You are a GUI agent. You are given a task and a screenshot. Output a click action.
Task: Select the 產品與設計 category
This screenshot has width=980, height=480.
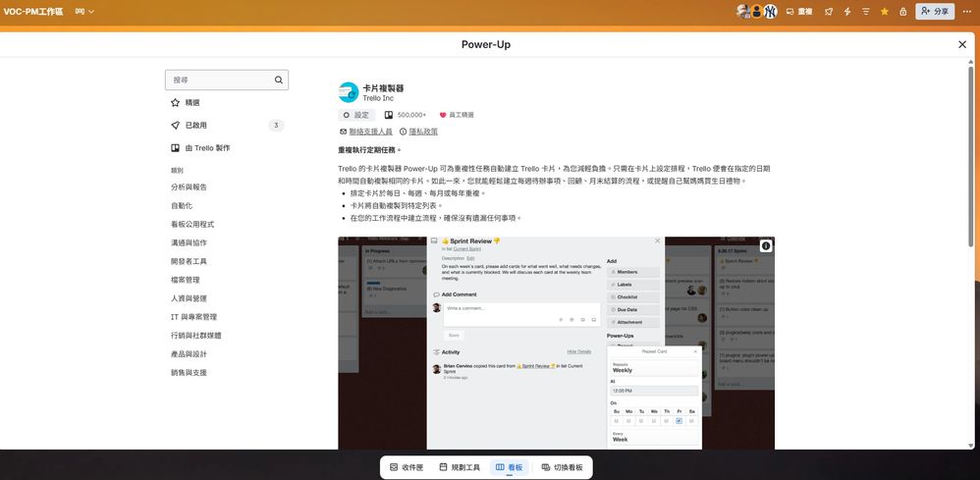click(189, 353)
